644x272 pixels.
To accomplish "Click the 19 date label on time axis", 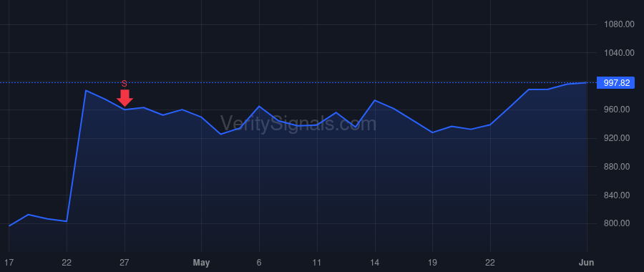I will pos(432,263).
